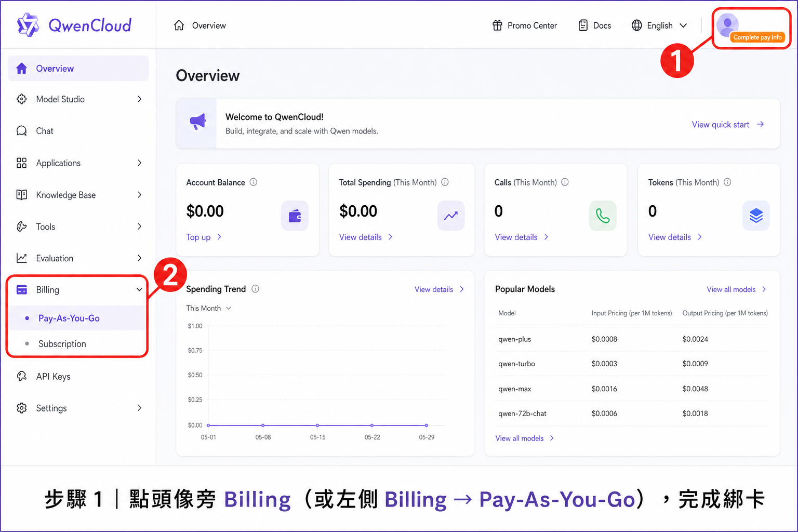The height and width of the screenshot is (532, 798).
Task: Click the info icon next to Account Balance
Action: (x=254, y=182)
